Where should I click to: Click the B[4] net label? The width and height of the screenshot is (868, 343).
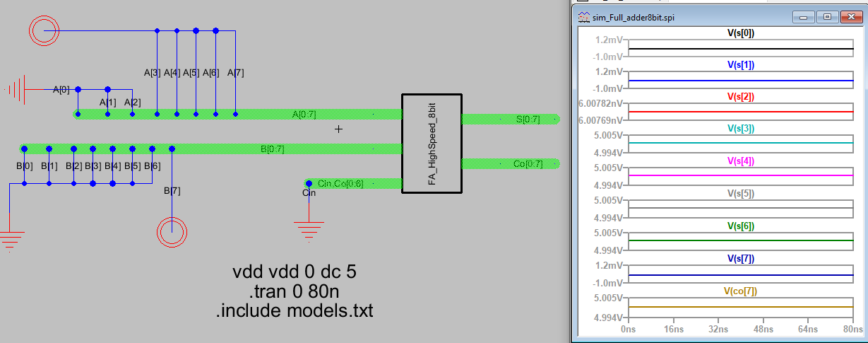pos(113,166)
